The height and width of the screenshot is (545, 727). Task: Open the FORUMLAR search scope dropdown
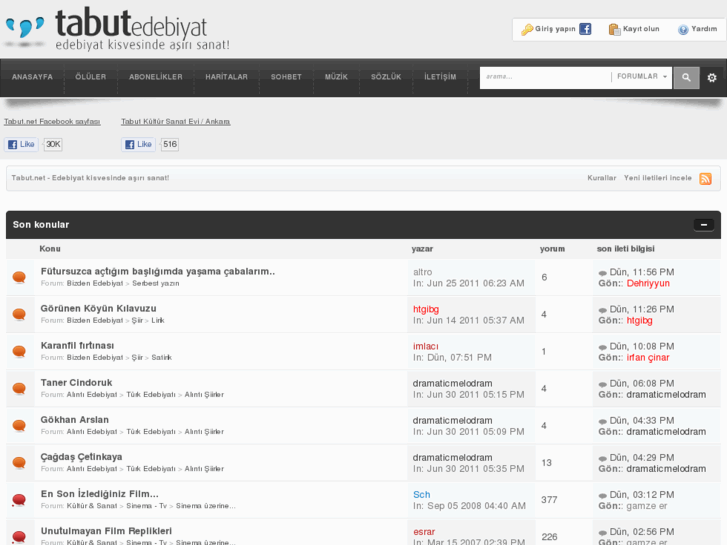642,77
